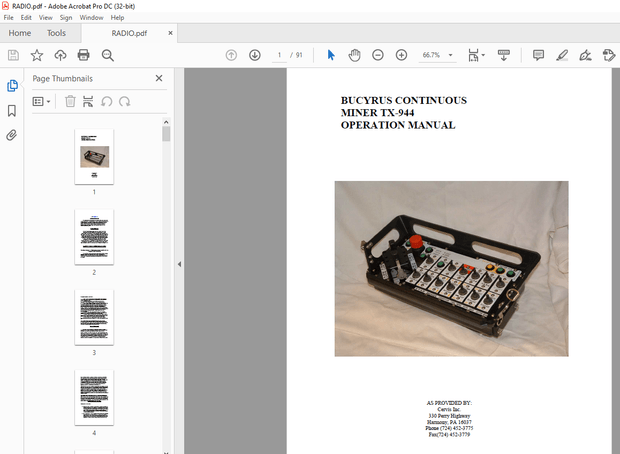This screenshot has height=454, width=620.
Task: Open the Sign document pen icon
Action: 585,55
